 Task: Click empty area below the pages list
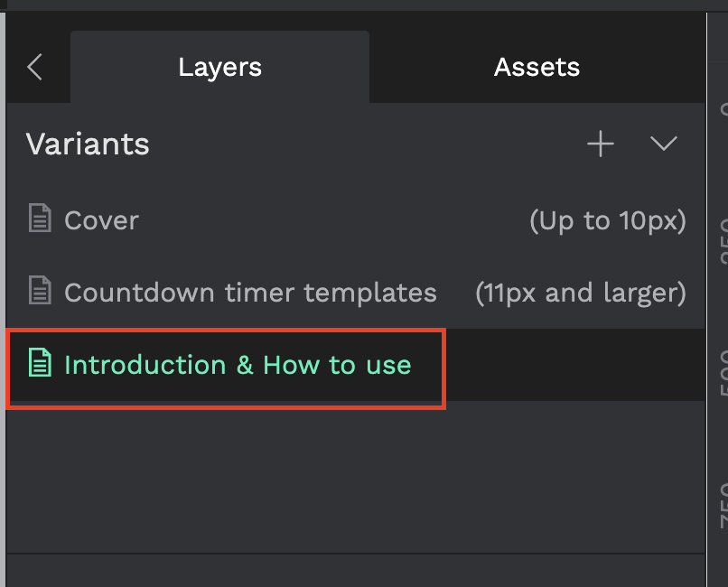pyautogui.click(x=356, y=477)
